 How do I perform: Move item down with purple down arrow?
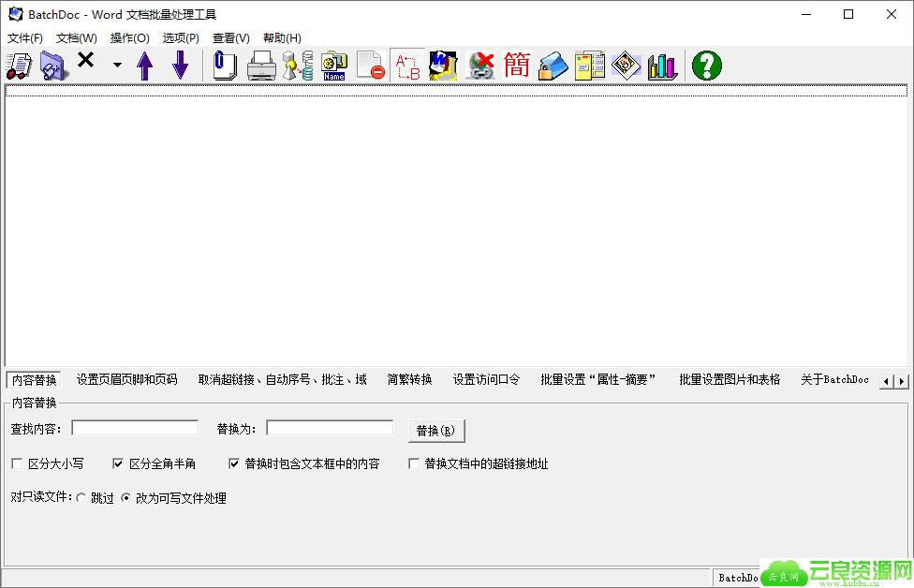coord(180,66)
